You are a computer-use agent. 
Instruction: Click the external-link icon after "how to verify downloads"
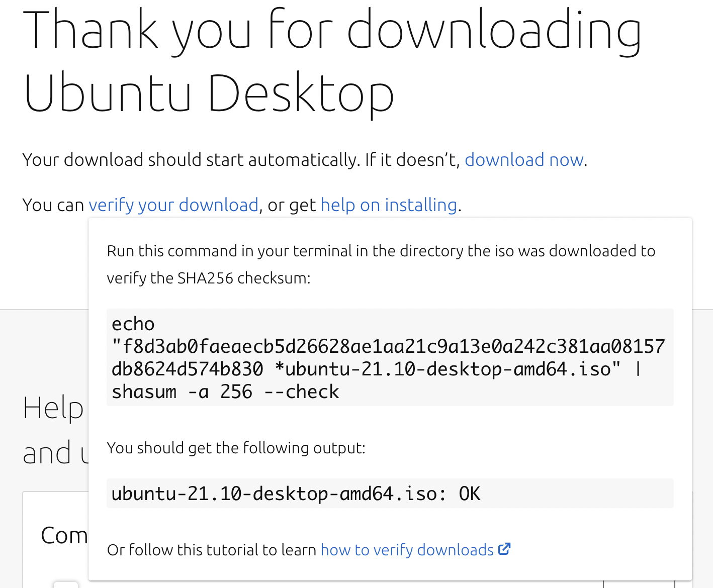tap(504, 549)
